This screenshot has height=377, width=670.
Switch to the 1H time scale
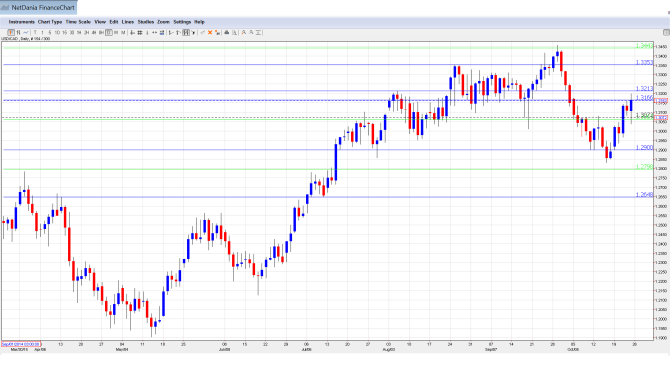tap(79, 32)
